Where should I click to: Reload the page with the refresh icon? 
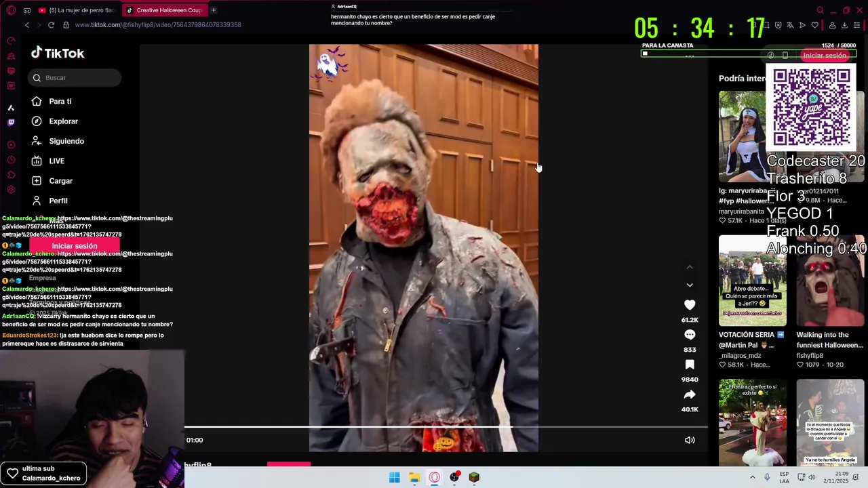click(51, 25)
